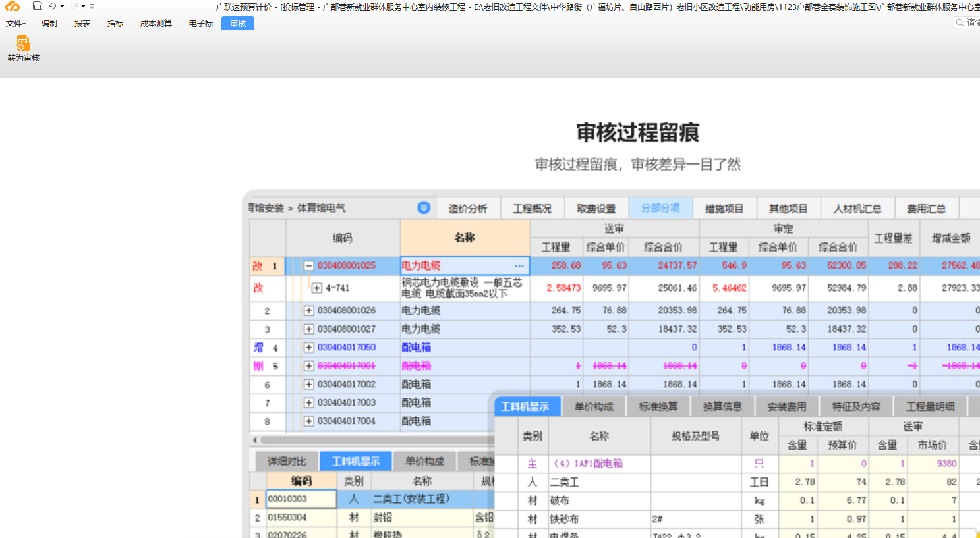Open the lower-left 单价构成 tab
Image resolution: width=980 pixels, height=538 pixels.
pyautogui.click(x=424, y=462)
